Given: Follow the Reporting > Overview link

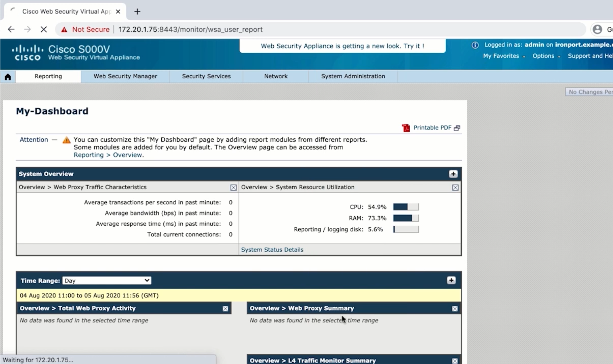Looking at the screenshot, I should click(108, 155).
